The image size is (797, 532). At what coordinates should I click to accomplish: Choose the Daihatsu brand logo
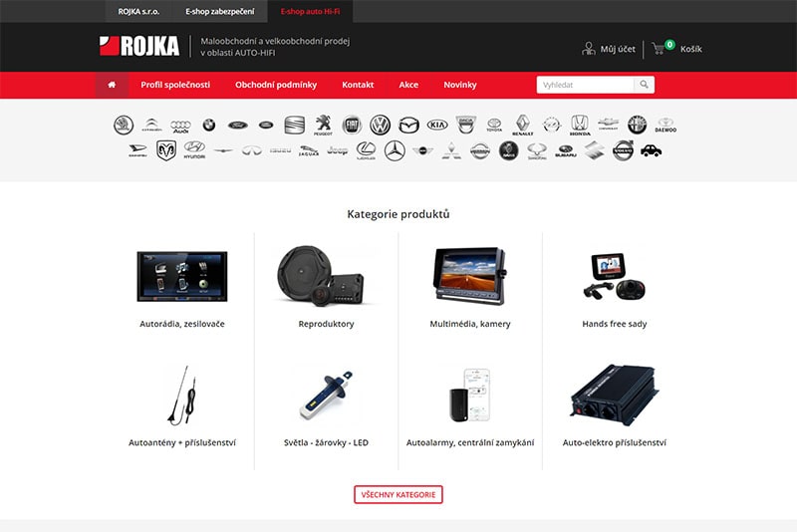[x=137, y=150]
